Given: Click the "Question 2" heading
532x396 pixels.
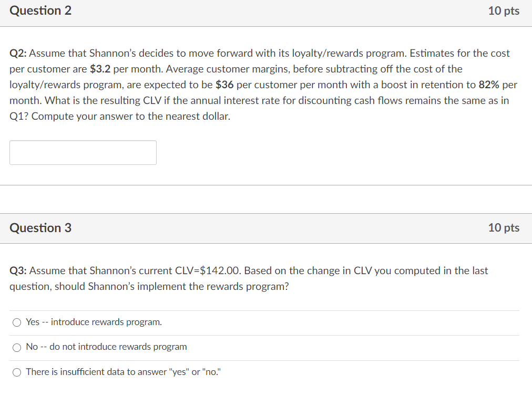Looking at the screenshot, I should [x=40, y=11].
